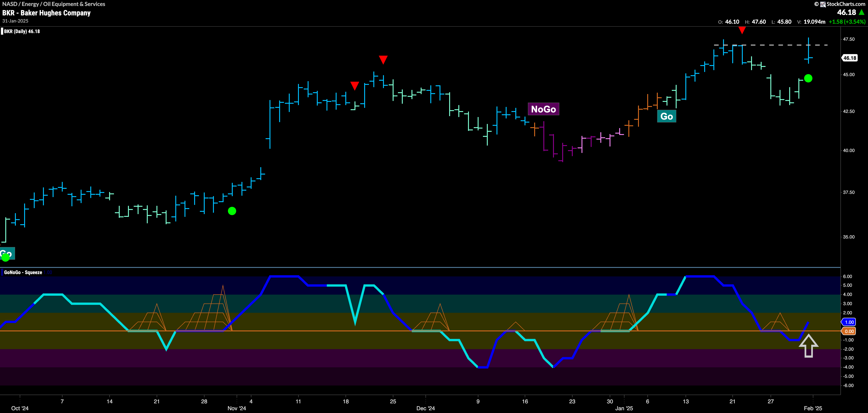Click the open value 46.10
The width and height of the screenshot is (868, 413).
(x=732, y=22)
